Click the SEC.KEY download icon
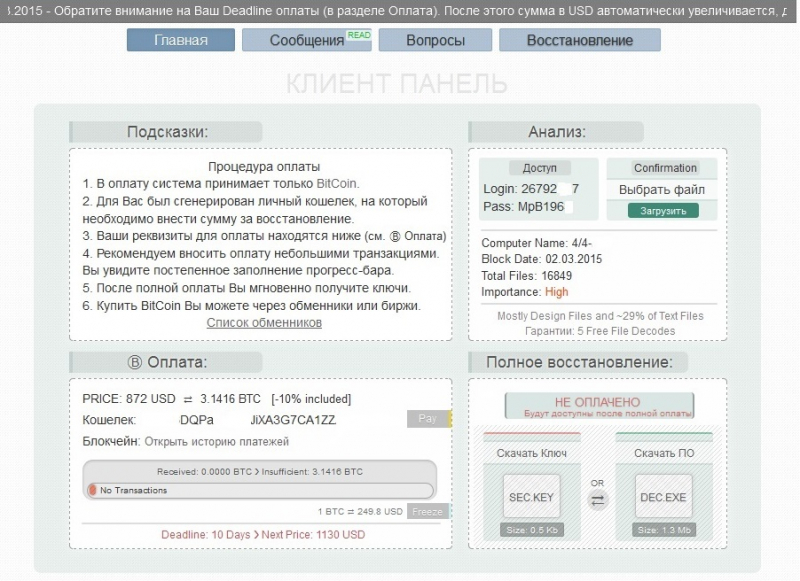 530,496
